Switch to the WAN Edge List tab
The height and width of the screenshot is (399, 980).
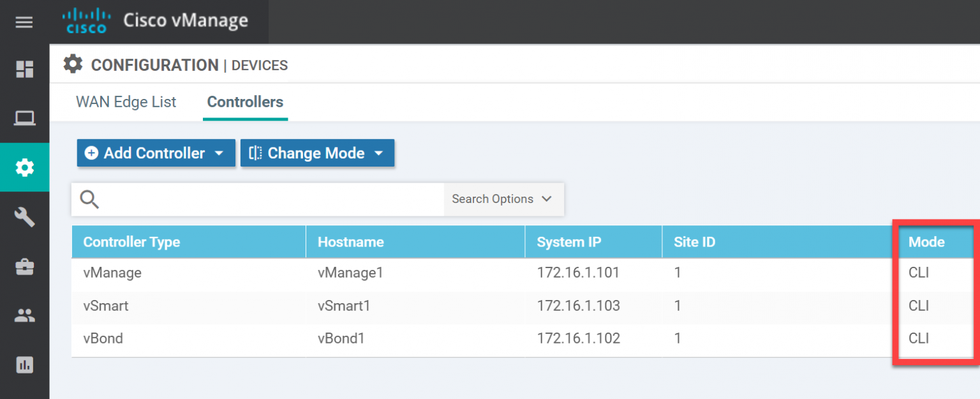[126, 102]
